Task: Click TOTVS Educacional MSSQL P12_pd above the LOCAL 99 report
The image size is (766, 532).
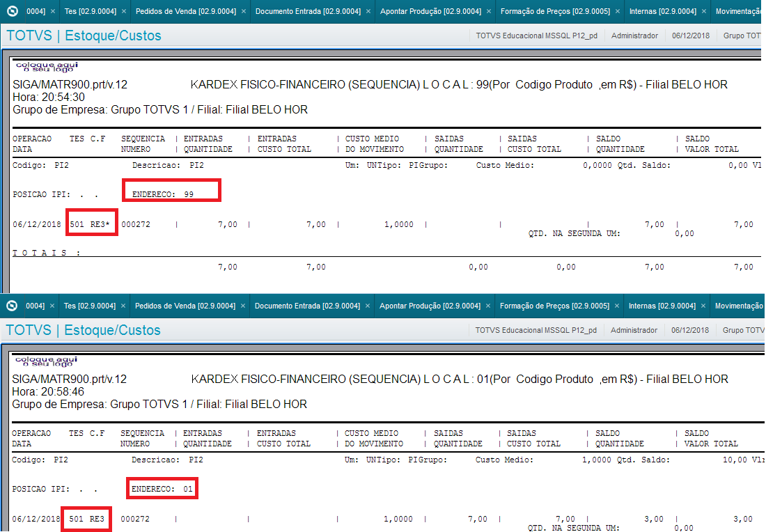Action: pyautogui.click(x=537, y=36)
